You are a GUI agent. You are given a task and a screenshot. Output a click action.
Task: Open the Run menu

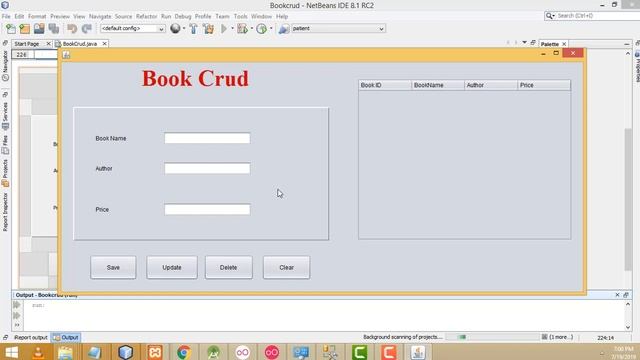click(x=166, y=16)
